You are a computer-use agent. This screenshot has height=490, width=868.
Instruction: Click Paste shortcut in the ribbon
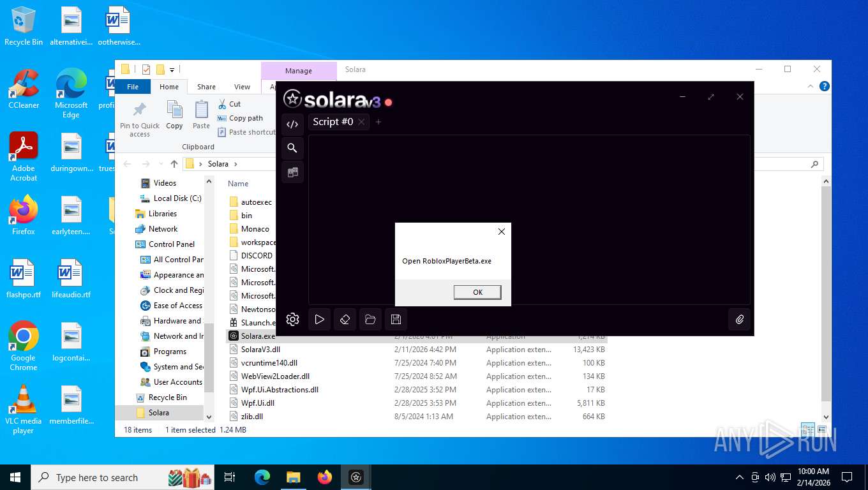[x=246, y=132]
